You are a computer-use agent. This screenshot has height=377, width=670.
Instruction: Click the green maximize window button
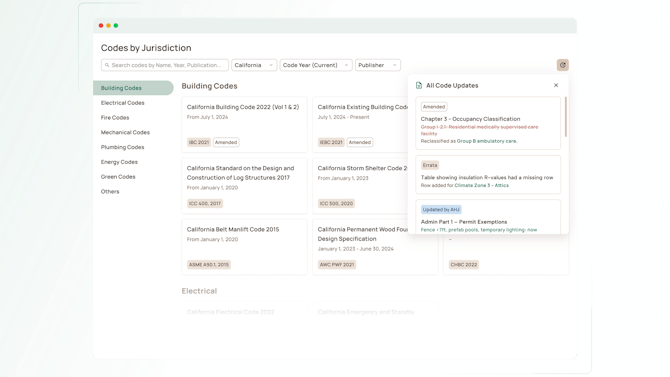[116, 26]
